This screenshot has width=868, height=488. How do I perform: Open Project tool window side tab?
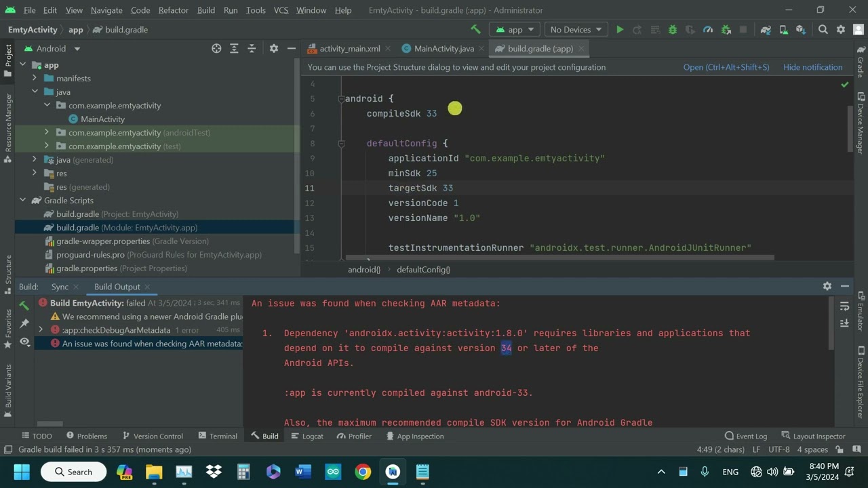8,61
